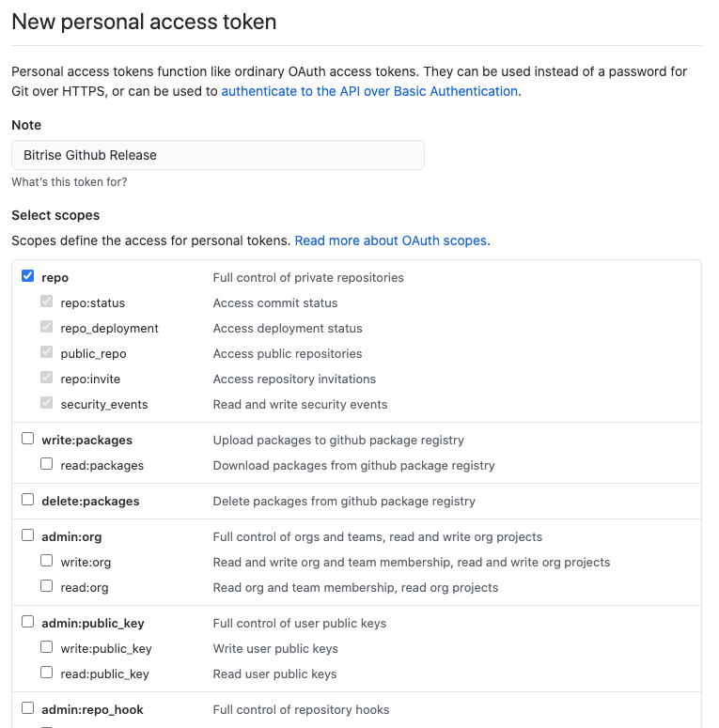Select the write:org scope checkbox
This screenshot has width=719, height=728.
pyautogui.click(x=47, y=561)
